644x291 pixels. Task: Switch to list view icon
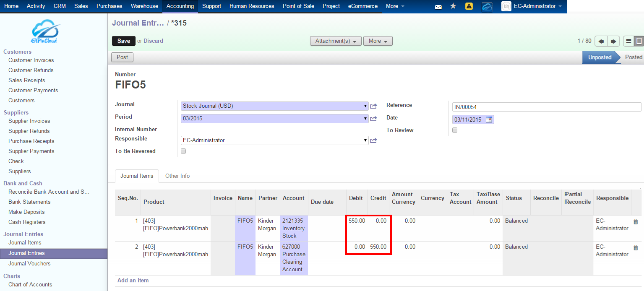[628, 41]
